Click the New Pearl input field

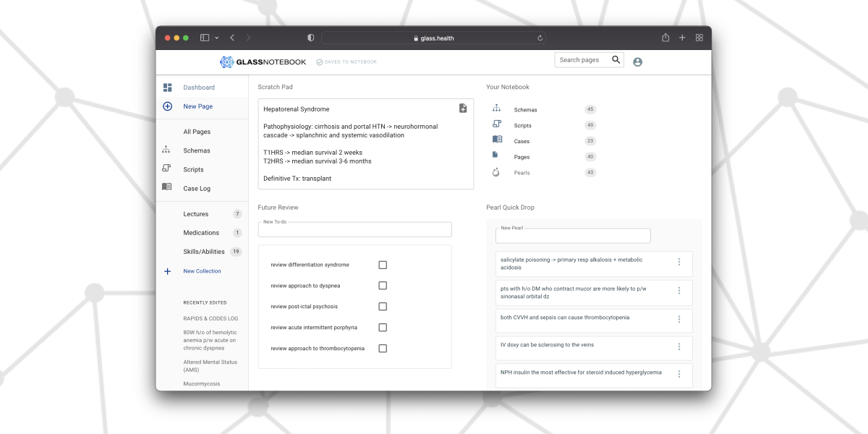click(573, 237)
